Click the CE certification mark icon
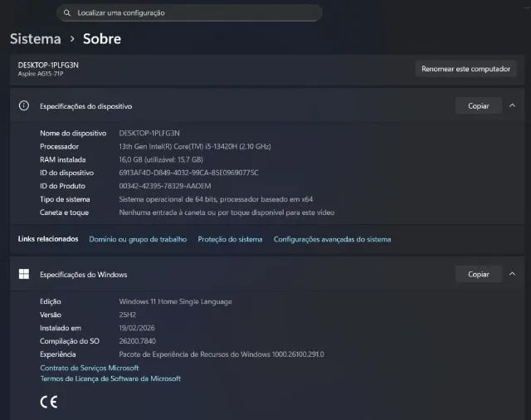This screenshot has width=531, height=420. click(x=49, y=403)
